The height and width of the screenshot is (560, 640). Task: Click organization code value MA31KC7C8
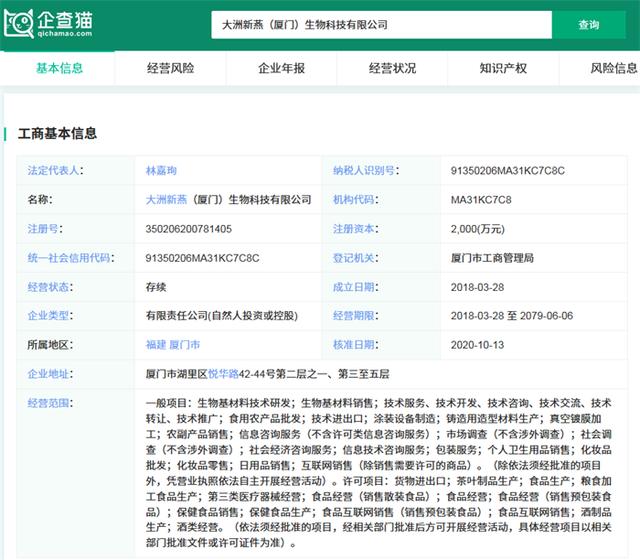(481, 200)
